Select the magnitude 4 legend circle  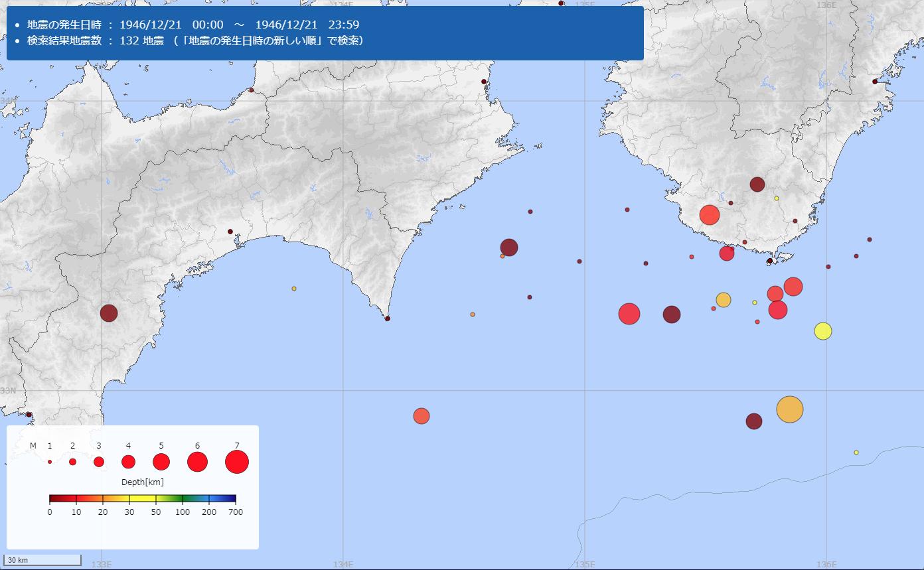click(128, 462)
